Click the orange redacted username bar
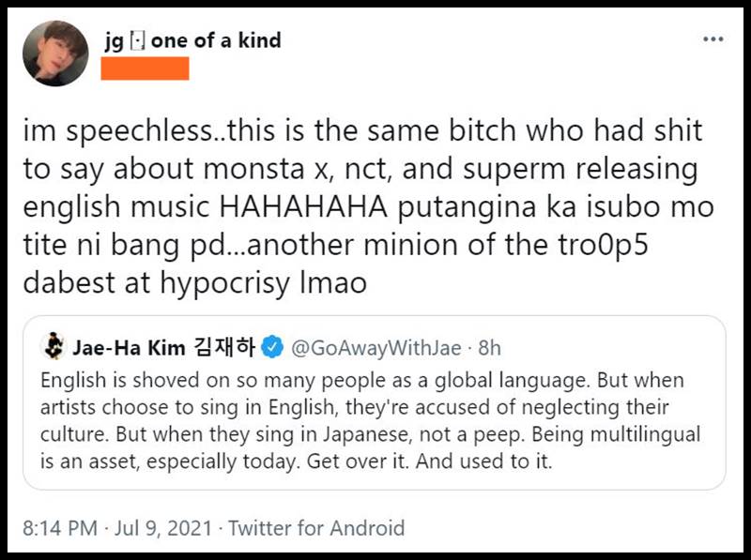Image resolution: width=751 pixels, height=560 pixels. tap(145, 68)
